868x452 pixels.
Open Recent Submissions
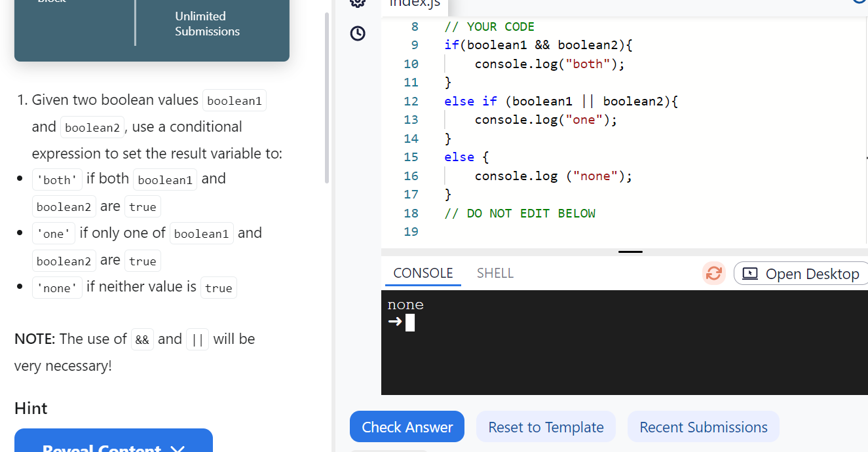(x=703, y=426)
